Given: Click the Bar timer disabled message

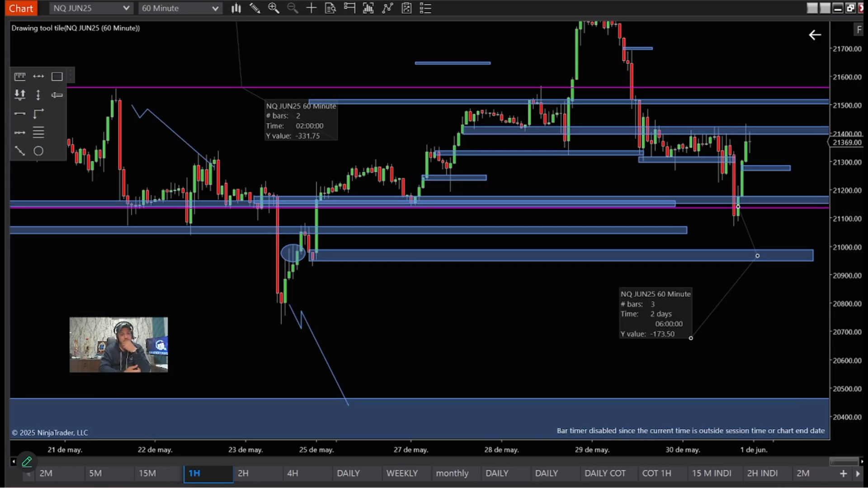Looking at the screenshot, I should [690, 431].
